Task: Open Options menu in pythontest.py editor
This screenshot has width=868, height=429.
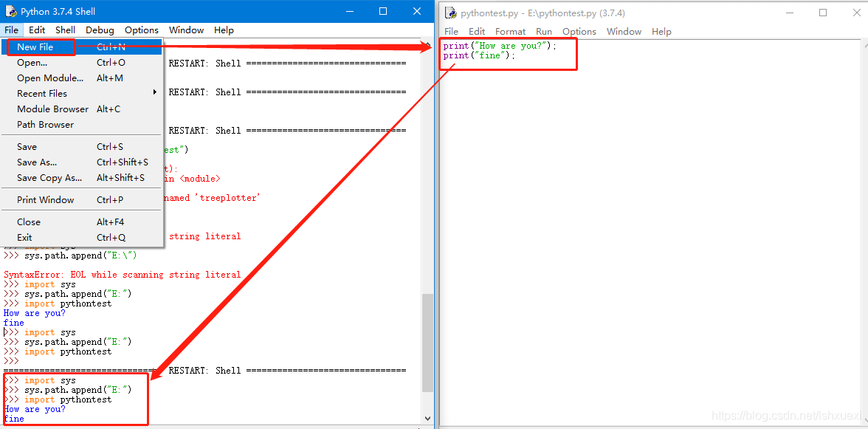Action: pos(579,32)
